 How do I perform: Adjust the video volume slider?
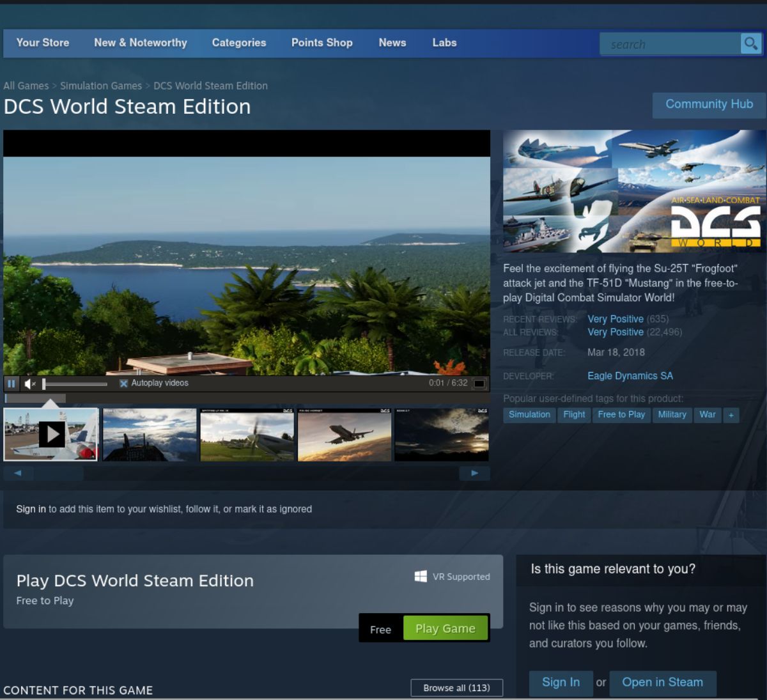point(75,384)
